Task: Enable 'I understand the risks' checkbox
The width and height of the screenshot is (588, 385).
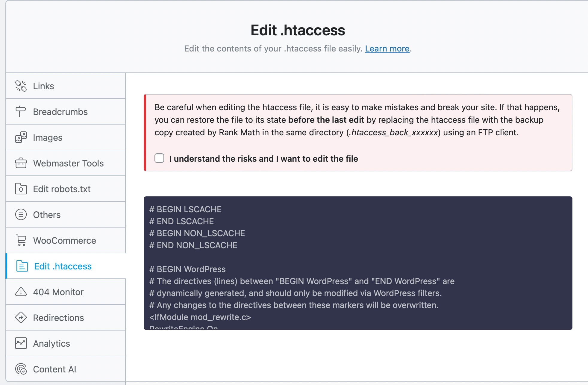Action: click(159, 159)
